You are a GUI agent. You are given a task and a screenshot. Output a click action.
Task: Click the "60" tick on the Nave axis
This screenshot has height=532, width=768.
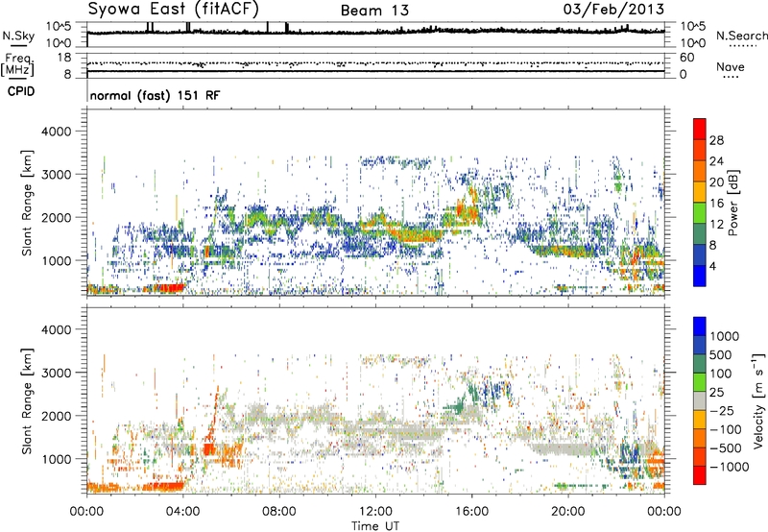(x=686, y=58)
